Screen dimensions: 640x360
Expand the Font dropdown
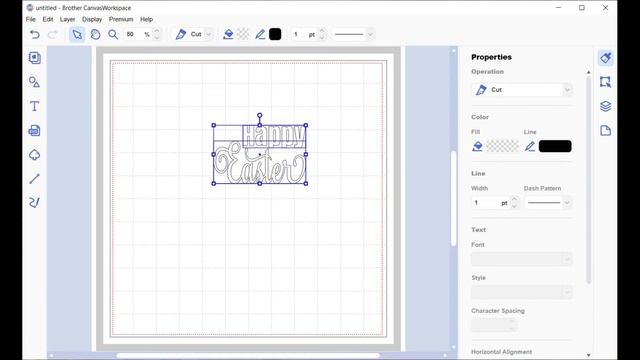tap(567, 259)
